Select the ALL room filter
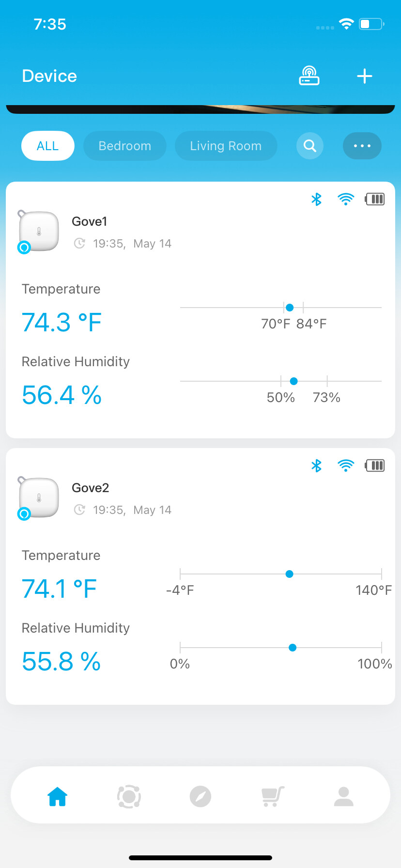The image size is (401, 868). [47, 146]
